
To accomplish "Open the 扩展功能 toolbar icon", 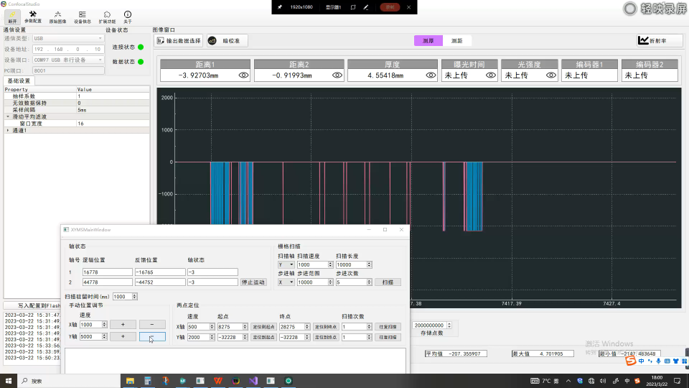I will click(107, 17).
